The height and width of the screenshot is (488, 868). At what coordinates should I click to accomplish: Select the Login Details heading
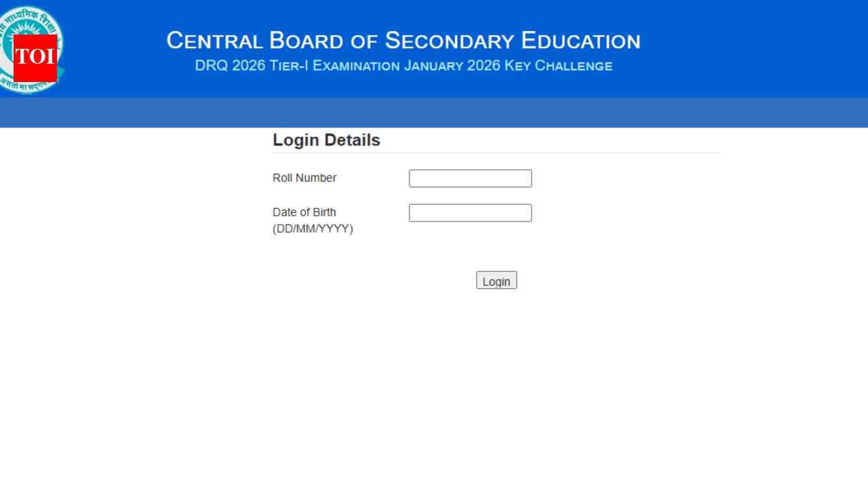(326, 140)
